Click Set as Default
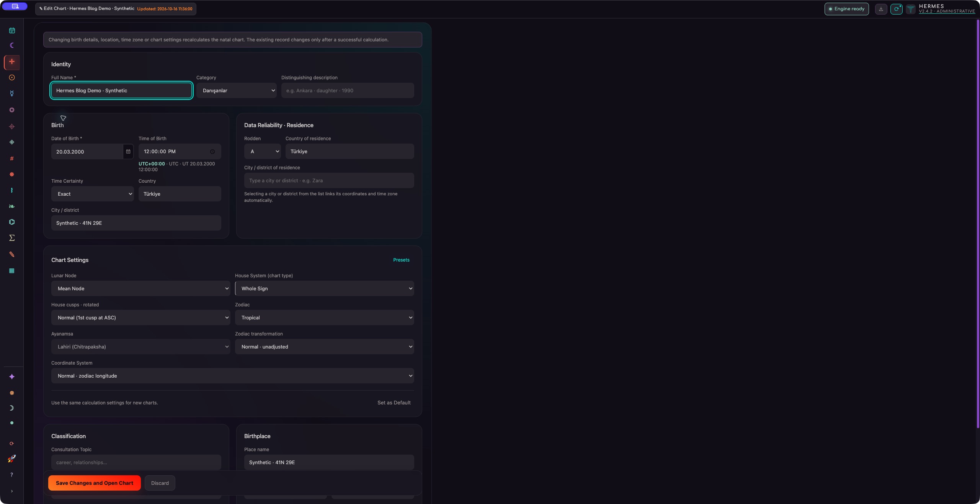 (394, 403)
